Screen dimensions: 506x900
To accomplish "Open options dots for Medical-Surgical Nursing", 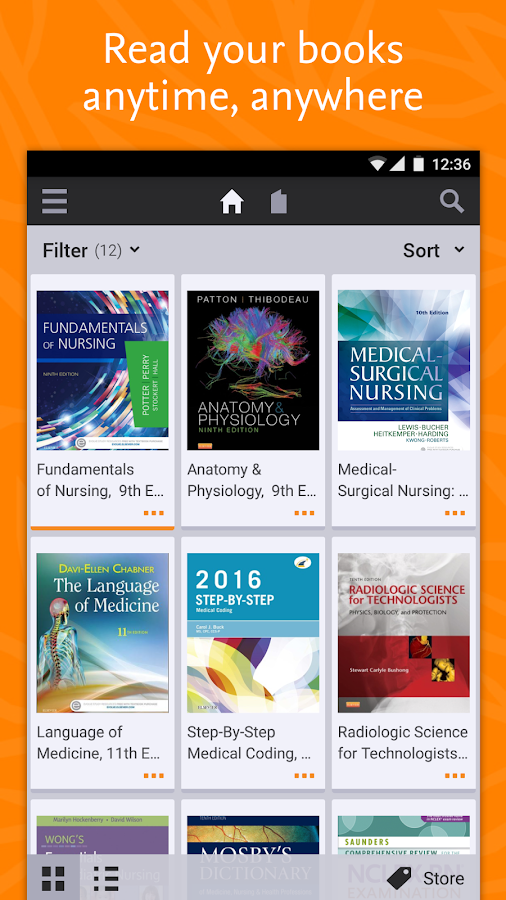I will point(455,513).
